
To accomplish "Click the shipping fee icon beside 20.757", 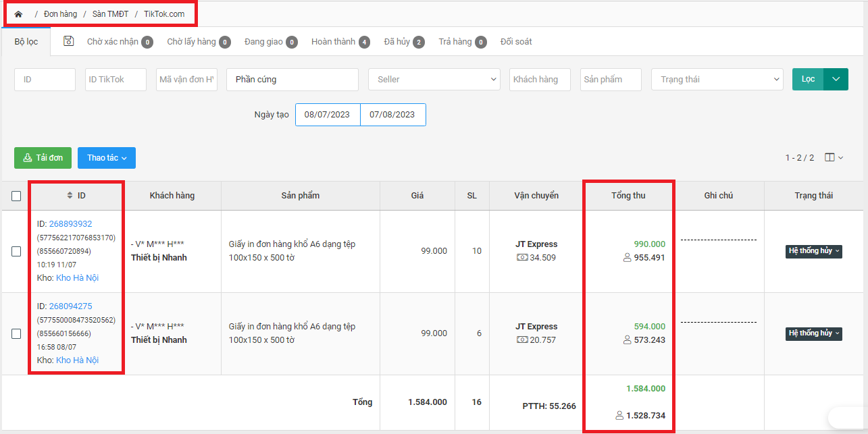I will click(521, 340).
